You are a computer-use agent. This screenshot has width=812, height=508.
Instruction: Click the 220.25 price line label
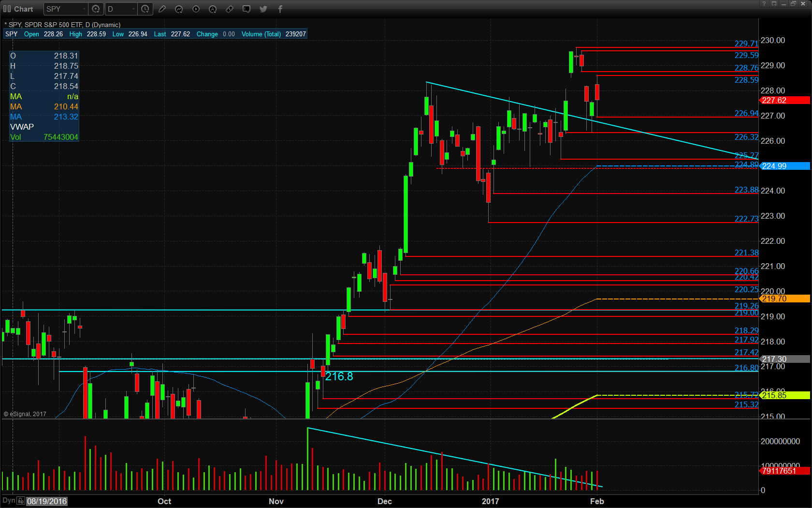pyautogui.click(x=747, y=289)
